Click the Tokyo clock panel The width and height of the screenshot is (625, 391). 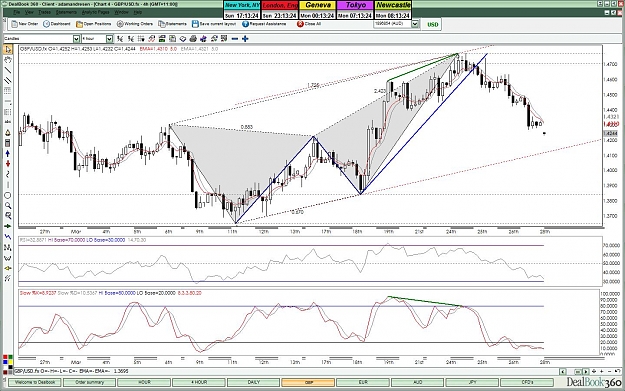click(x=356, y=10)
